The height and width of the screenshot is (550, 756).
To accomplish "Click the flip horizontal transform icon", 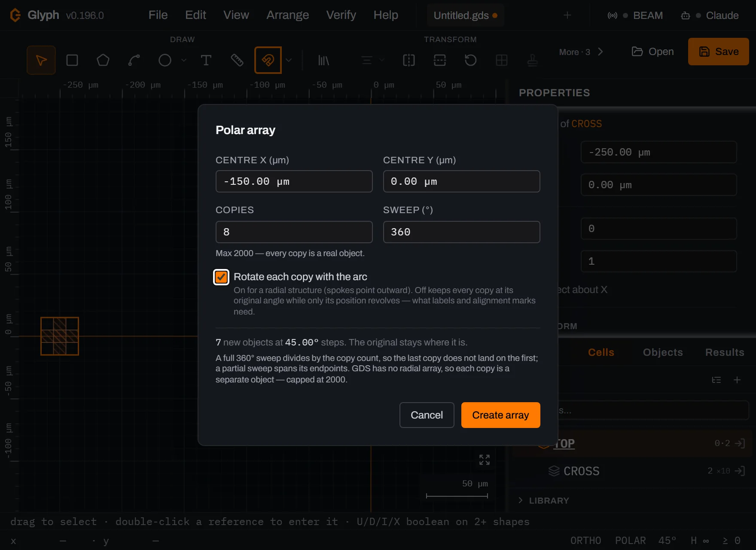I will pyautogui.click(x=409, y=60).
